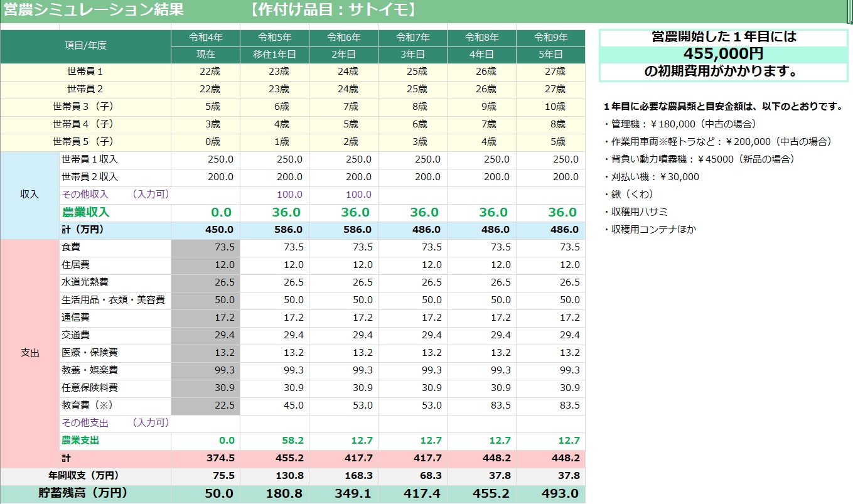853x504 pixels.
Task: Select the 収穫用コンテナほか list line
Action: pos(650,230)
